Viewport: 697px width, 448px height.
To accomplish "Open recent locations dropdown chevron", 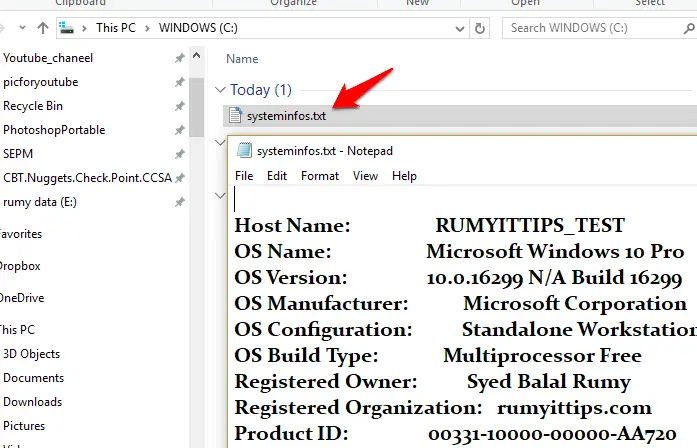I will click(22, 28).
